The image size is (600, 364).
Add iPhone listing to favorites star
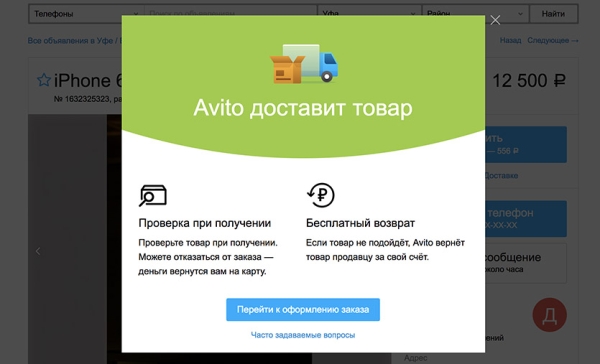coord(44,80)
